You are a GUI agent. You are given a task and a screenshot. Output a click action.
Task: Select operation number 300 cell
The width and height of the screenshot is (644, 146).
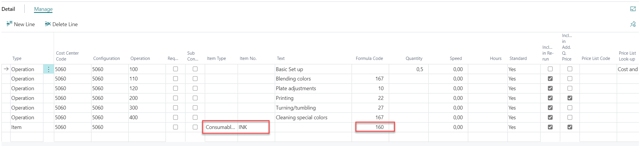click(147, 108)
